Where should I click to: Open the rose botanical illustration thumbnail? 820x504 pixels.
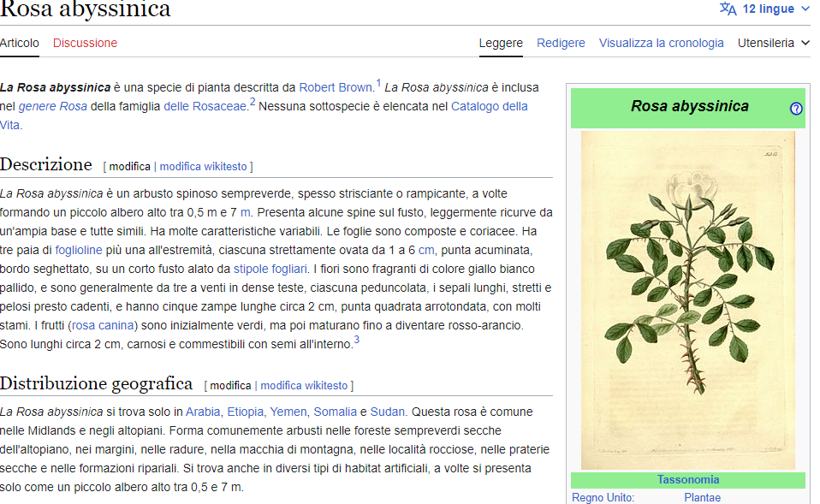click(x=687, y=299)
